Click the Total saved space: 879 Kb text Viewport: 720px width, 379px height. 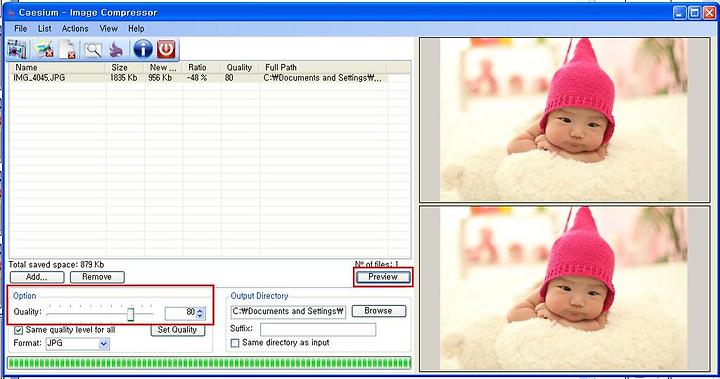(x=56, y=265)
